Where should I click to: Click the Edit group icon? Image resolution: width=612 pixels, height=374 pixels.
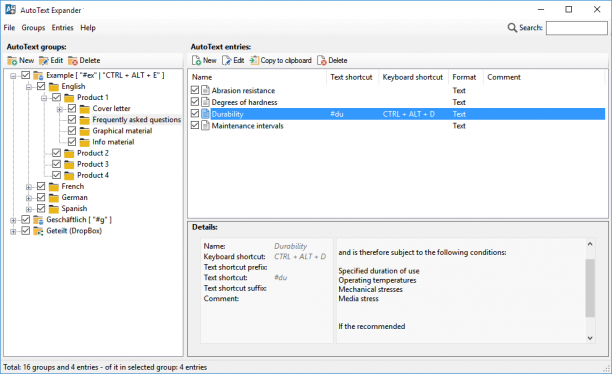click(x=44, y=61)
